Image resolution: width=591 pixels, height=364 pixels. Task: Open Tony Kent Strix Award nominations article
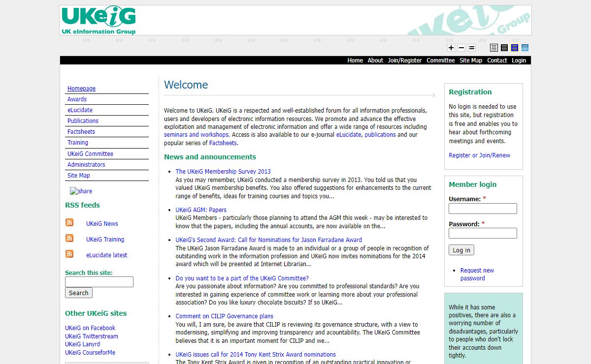[256, 355]
